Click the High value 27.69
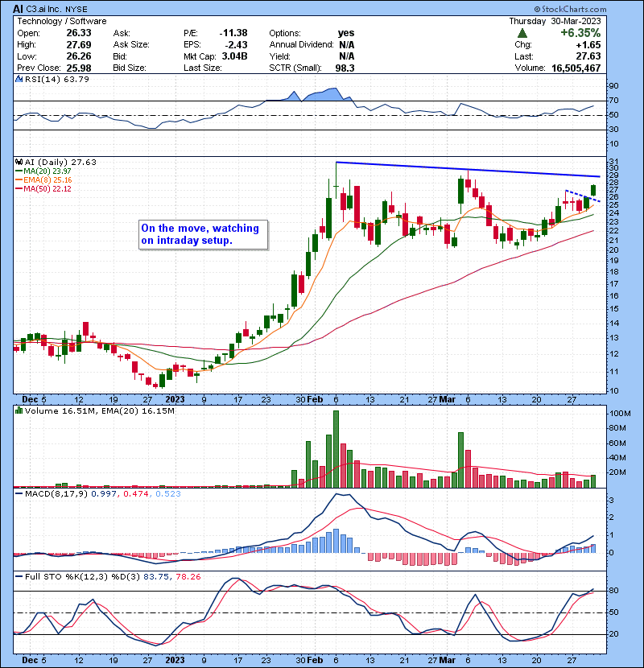 coord(78,45)
